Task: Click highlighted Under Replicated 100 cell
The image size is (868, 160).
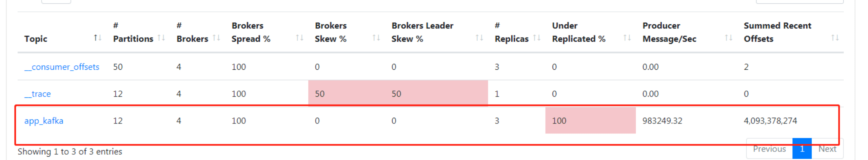Action: pyautogui.click(x=590, y=121)
